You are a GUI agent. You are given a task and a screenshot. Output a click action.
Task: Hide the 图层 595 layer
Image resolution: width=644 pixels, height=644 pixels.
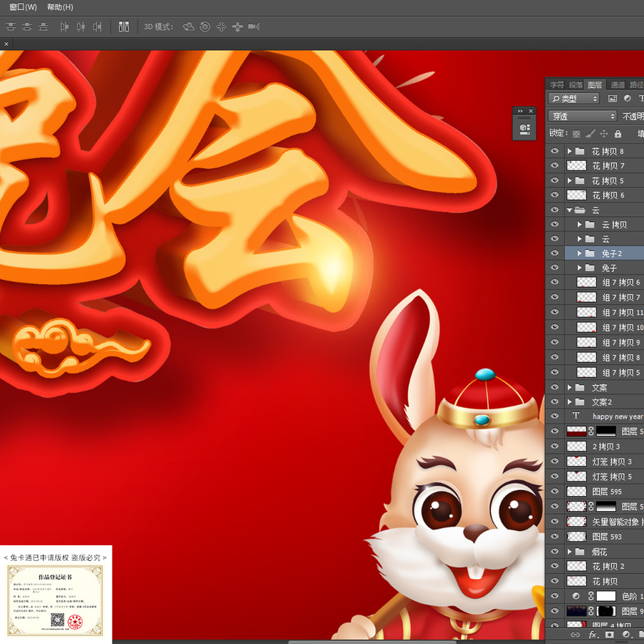pyautogui.click(x=555, y=491)
